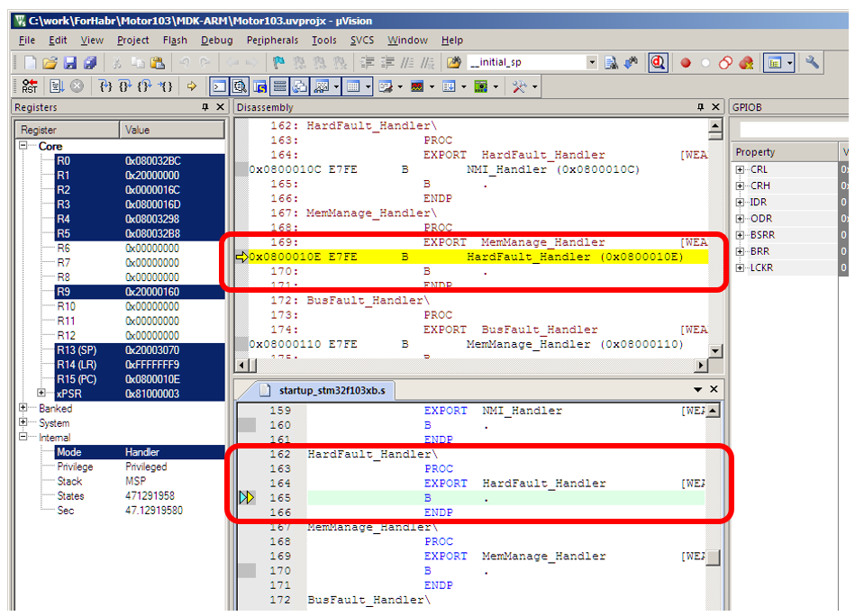Reset the CPU with the RST icon

(30, 86)
